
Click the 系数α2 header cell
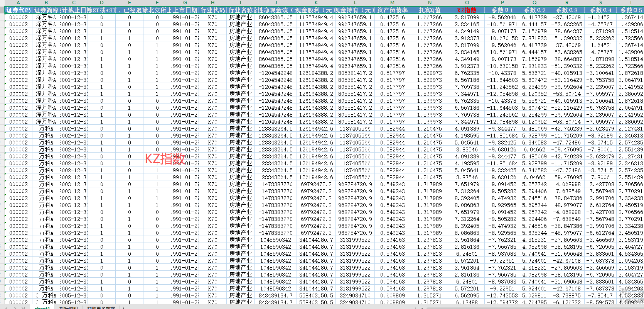[x=534, y=10]
